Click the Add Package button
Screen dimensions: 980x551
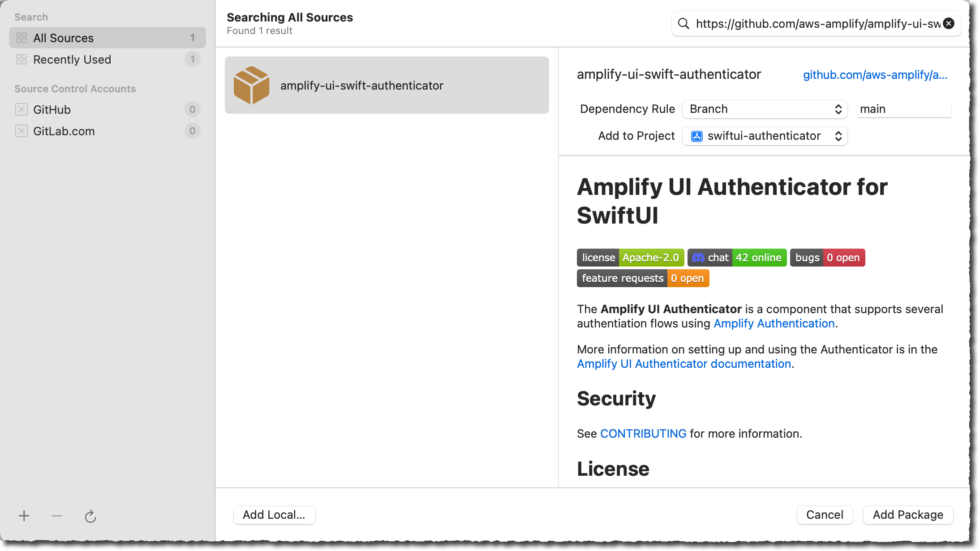[907, 515]
